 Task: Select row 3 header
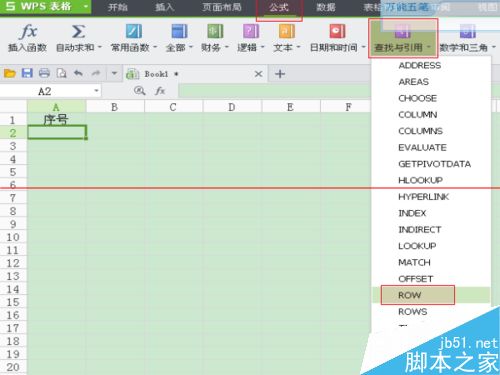(x=13, y=146)
